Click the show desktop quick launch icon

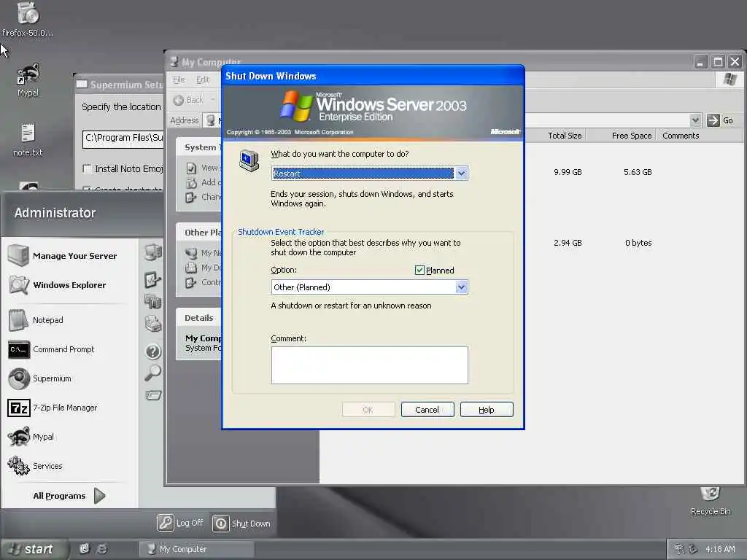(x=85, y=548)
